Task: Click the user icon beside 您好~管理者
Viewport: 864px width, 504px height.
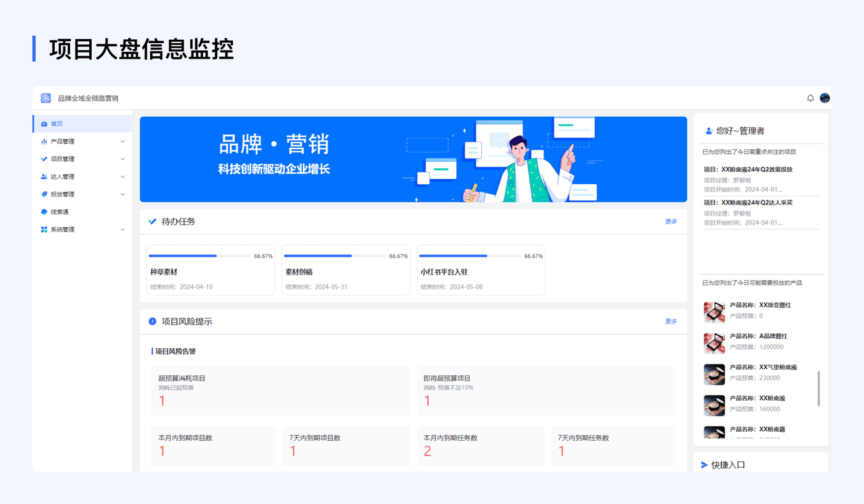Action: (709, 131)
